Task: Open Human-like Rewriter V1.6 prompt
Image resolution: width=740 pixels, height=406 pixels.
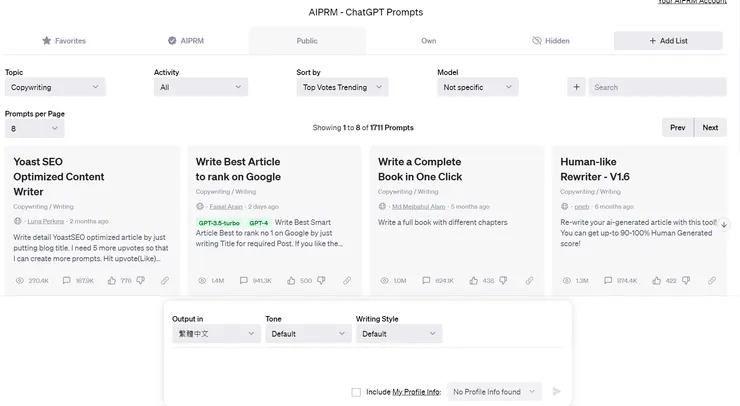Action: (x=595, y=169)
